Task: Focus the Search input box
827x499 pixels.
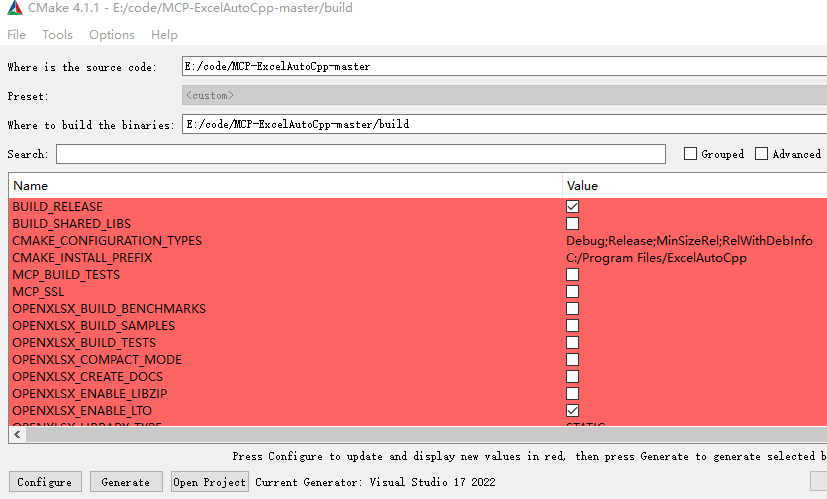Action: (361, 154)
